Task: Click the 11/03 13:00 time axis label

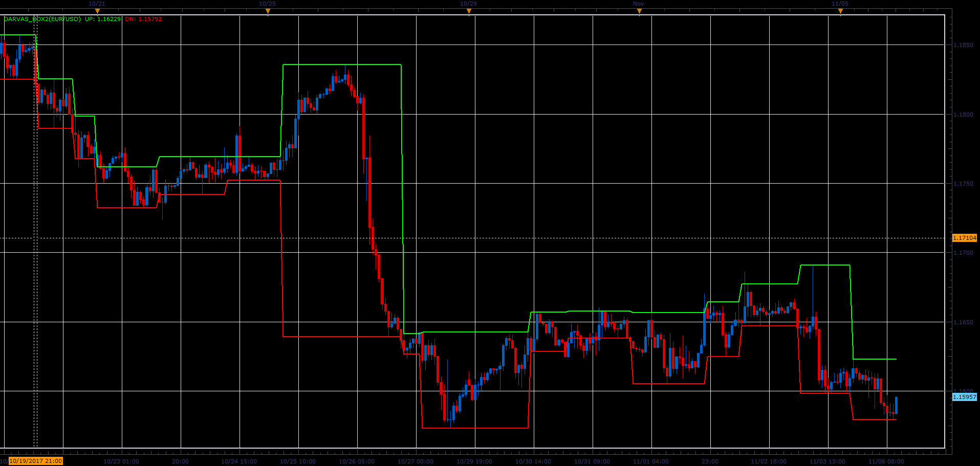Action: click(x=827, y=461)
